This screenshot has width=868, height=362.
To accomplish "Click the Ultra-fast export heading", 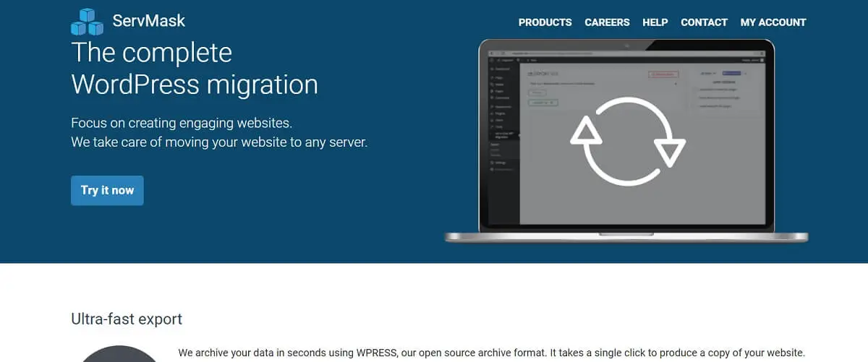I will click(127, 319).
